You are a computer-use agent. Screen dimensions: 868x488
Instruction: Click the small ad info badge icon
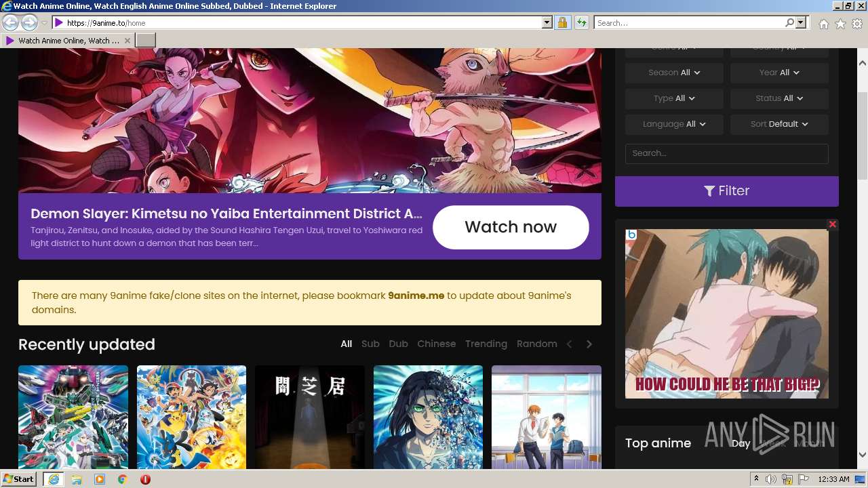point(631,235)
